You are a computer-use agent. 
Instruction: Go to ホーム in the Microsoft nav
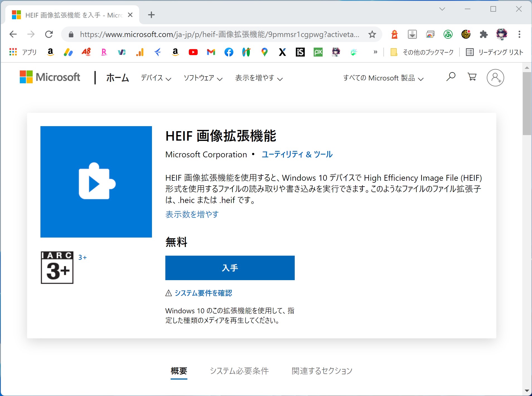117,78
